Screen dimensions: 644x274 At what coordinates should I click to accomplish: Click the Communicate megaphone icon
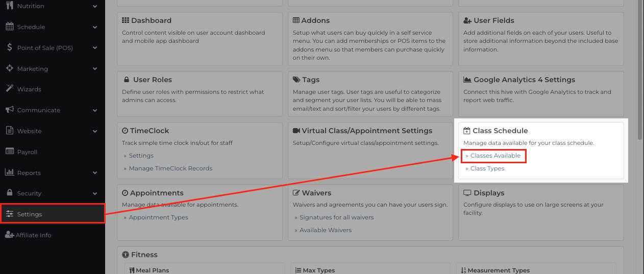(9, 110)
